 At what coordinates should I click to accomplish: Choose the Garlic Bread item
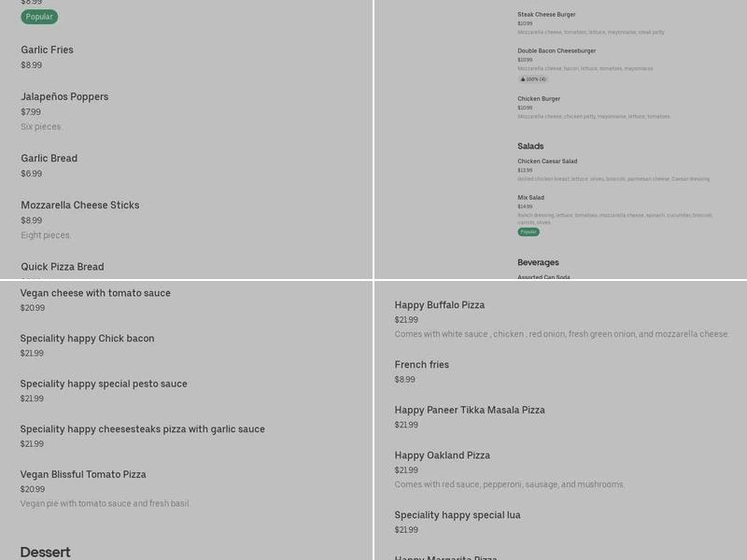(x=49, y=159)
